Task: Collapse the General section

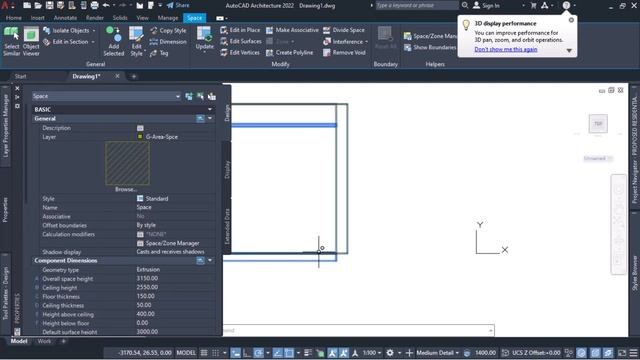Action: [x=210, y=118]
